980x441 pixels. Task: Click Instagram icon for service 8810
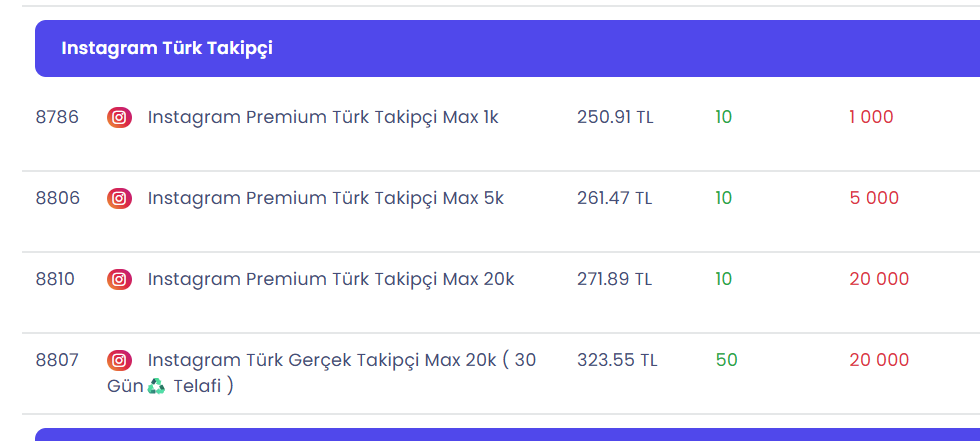tap(119, 279)
